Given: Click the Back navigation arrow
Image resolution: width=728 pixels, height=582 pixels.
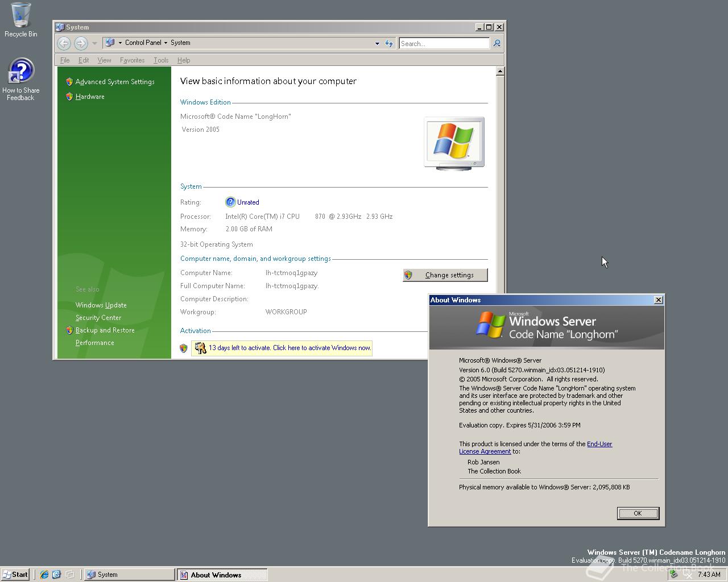Looking at the screenshot, I should tap(64, 43).
